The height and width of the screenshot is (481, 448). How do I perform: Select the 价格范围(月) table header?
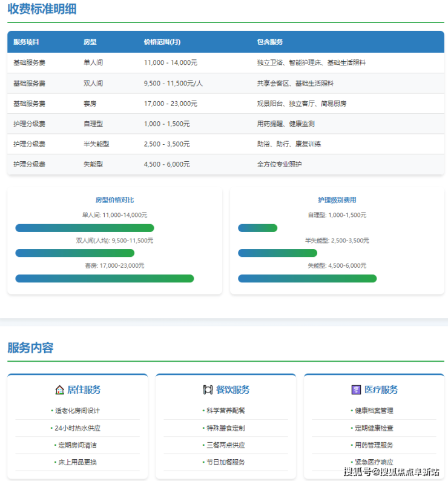coord(162,42)
